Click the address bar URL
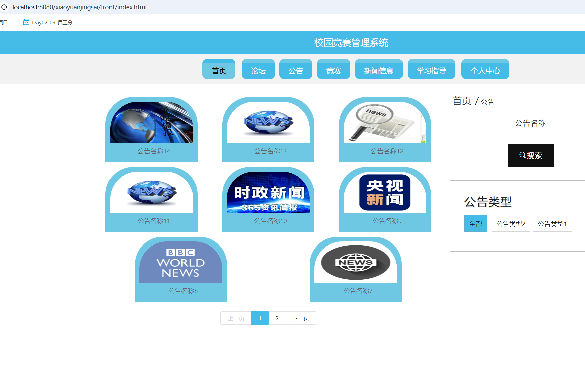585x392 pixels. (x=80, y=7)
